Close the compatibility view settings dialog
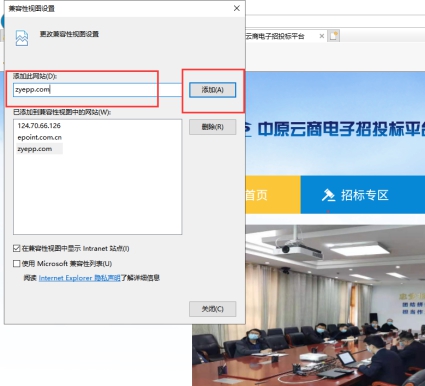The height and width of the screenshot is (386, 425). (237, 8)
